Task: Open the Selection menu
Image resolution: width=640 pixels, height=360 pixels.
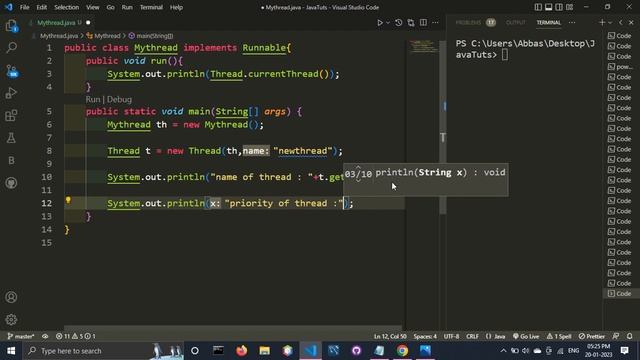Action: (66, 7)
